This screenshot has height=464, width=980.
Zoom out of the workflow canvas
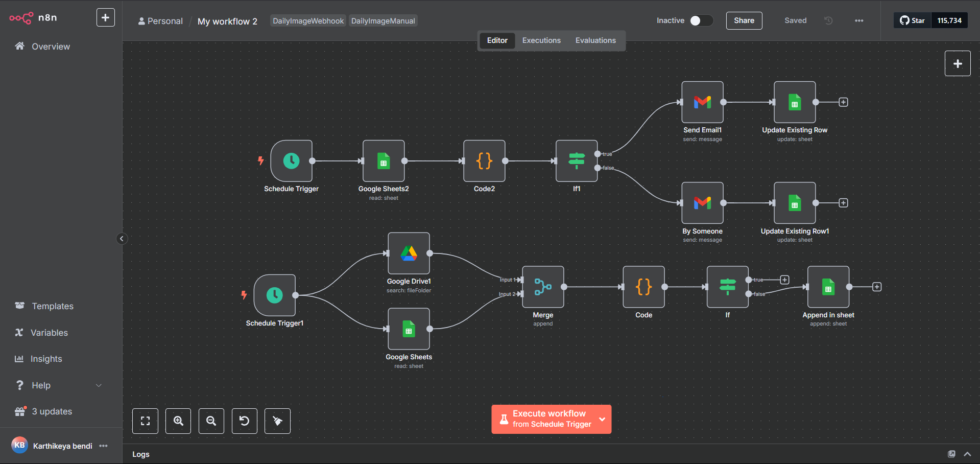point(211,421)
